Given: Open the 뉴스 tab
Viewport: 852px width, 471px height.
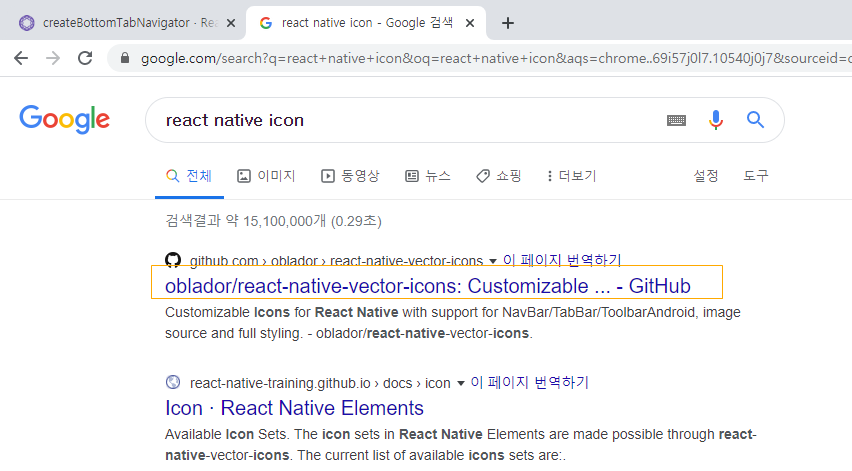Looking at the screenshot, I should [428, 176].
